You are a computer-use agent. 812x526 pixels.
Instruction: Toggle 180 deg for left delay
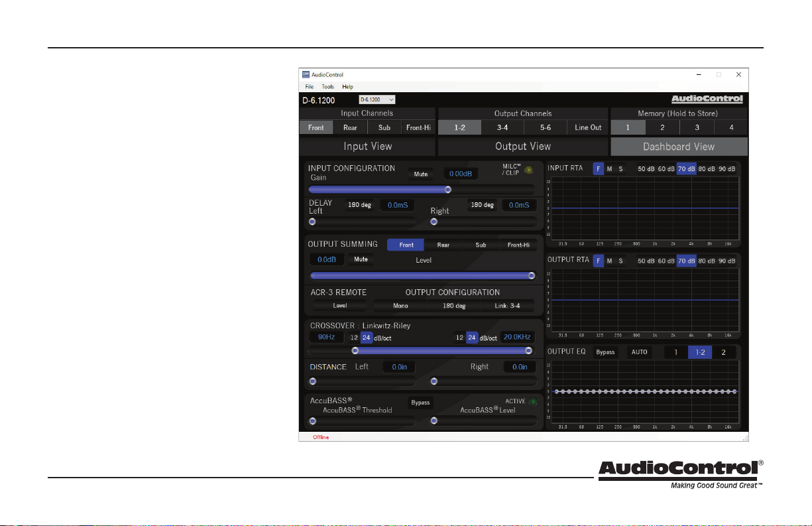click(359, 205)
